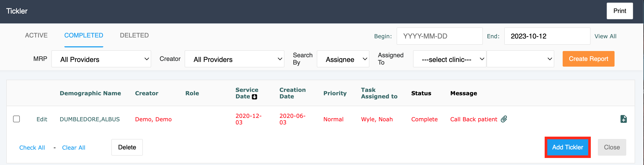Viewport: 644px width, 165px height.
Task: Click the Begin date input field
Action: pos(439,36)
